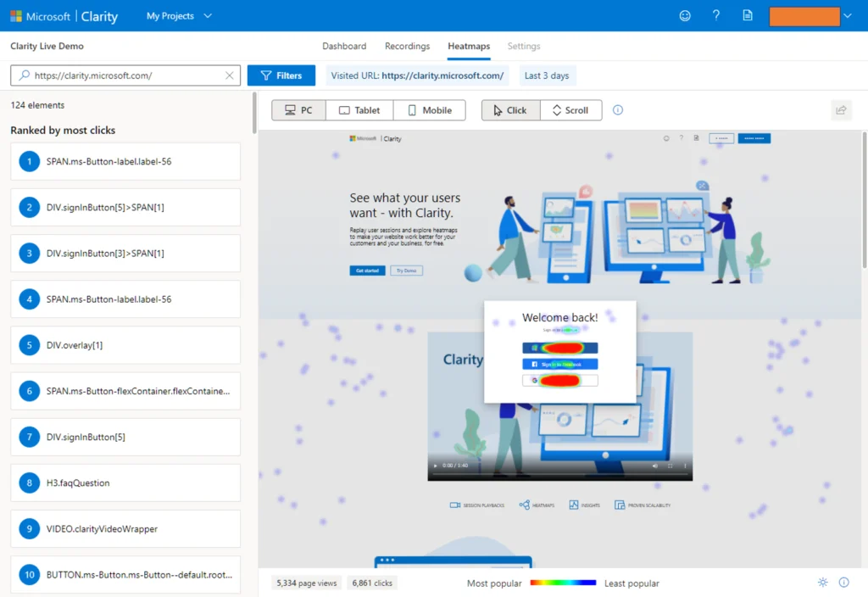This screenshot has height=597, width=868.
Task: Open the Settings tab
Action: [x=524, y=46]
